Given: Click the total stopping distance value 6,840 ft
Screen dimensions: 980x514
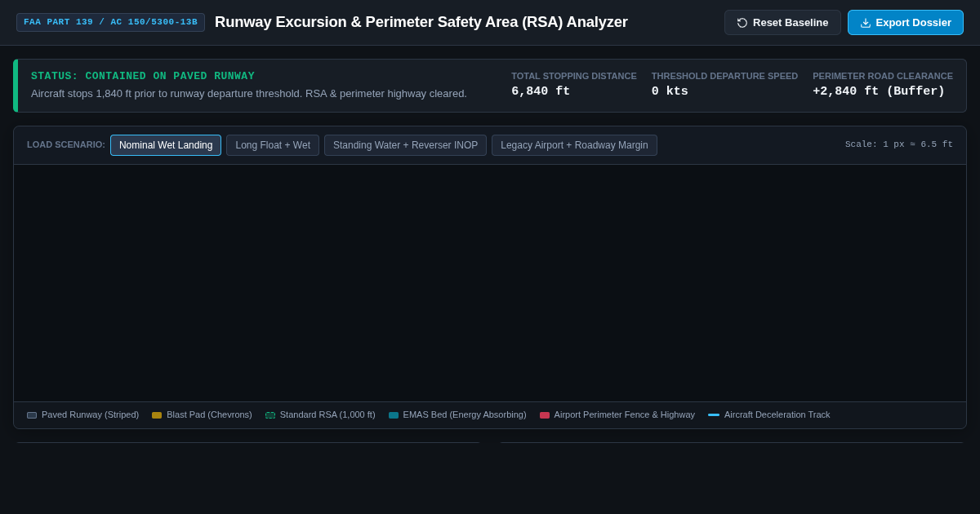Looking at the screenshot, I should 541,91.
